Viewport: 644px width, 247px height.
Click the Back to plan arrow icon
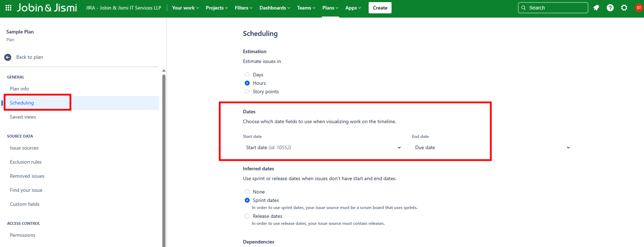coord(8,57)
